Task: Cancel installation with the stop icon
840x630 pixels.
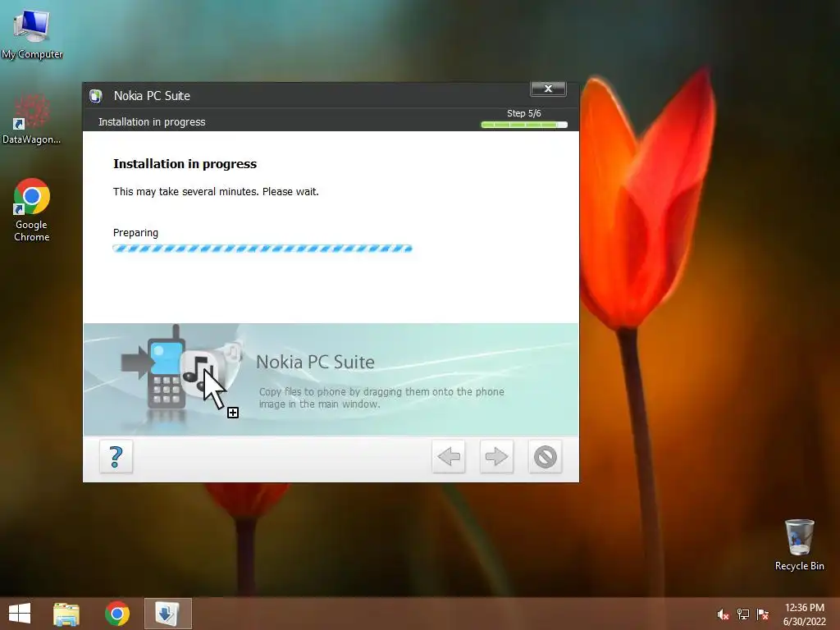Action: (545, 457)
